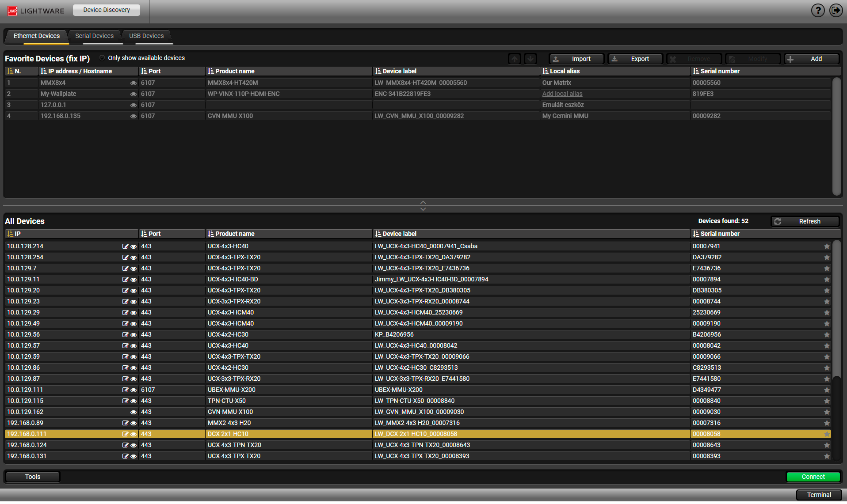
Task: Click the edit icon for 10.0.129.56
Action: (x=125, y=335)
